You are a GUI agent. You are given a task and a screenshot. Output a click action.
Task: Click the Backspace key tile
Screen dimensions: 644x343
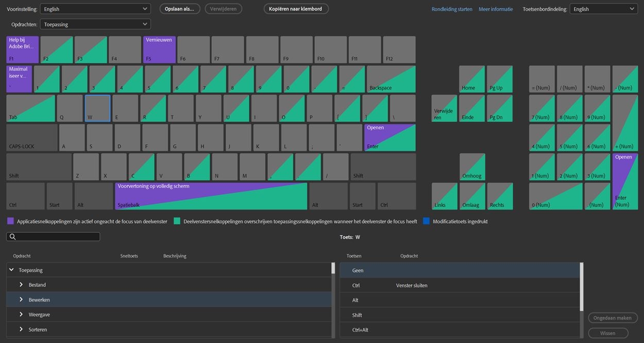(x=391, y=79)
